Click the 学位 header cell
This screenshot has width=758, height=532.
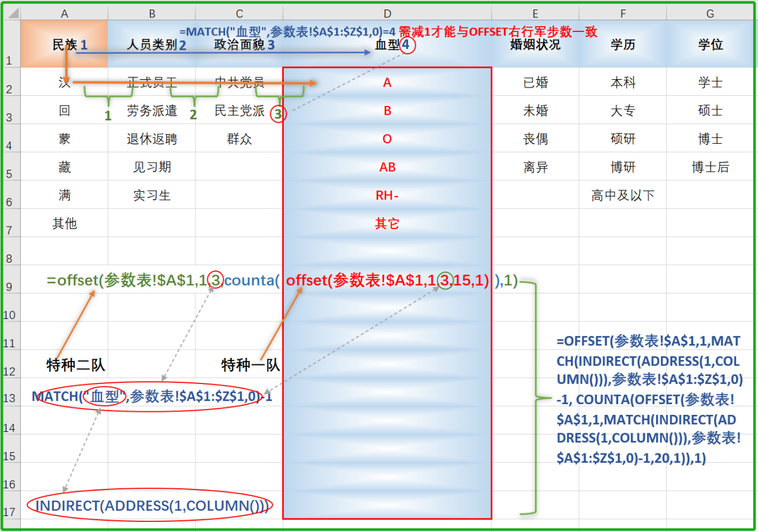(710, 44)
